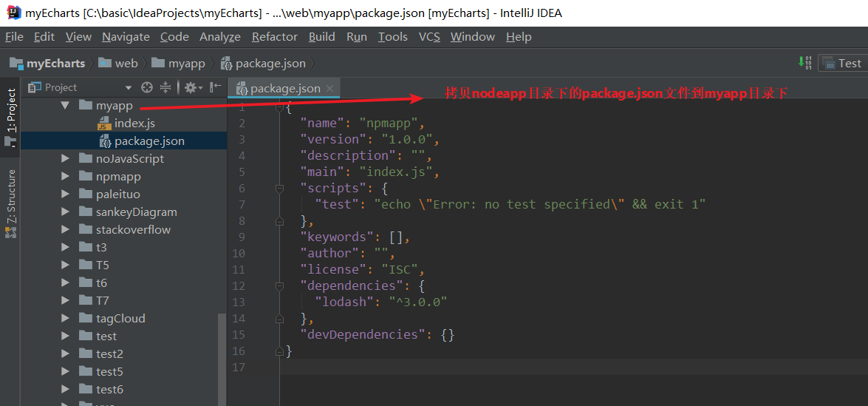Open the Test run configuration dropdown
The image size is (868, 406).
point(841,63)
